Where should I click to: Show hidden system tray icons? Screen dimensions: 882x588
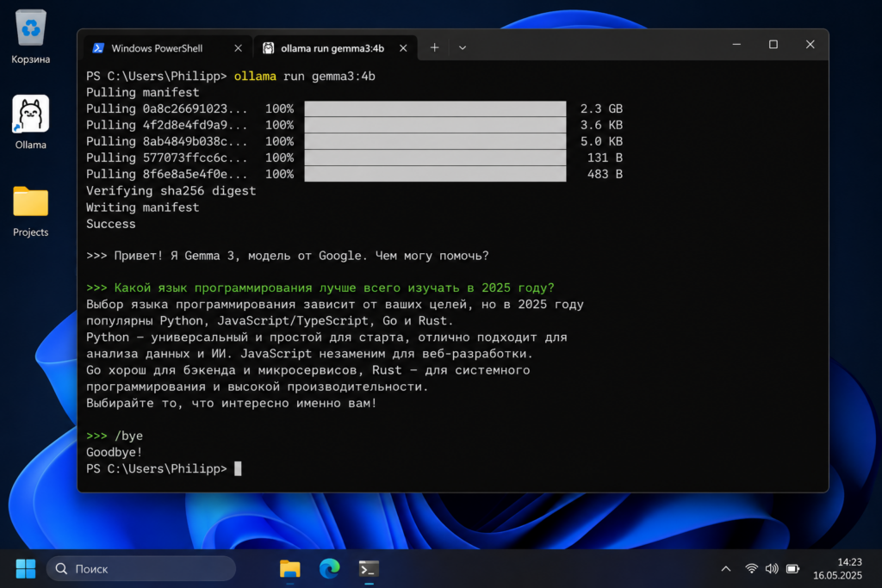725,569
